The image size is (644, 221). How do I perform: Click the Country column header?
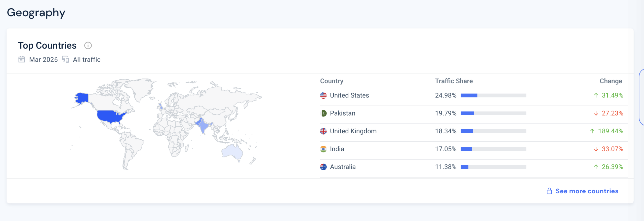pos(331,81)
